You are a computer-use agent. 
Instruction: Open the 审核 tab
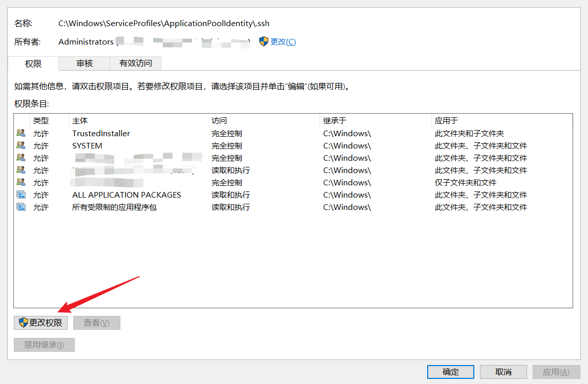[85, 63]
